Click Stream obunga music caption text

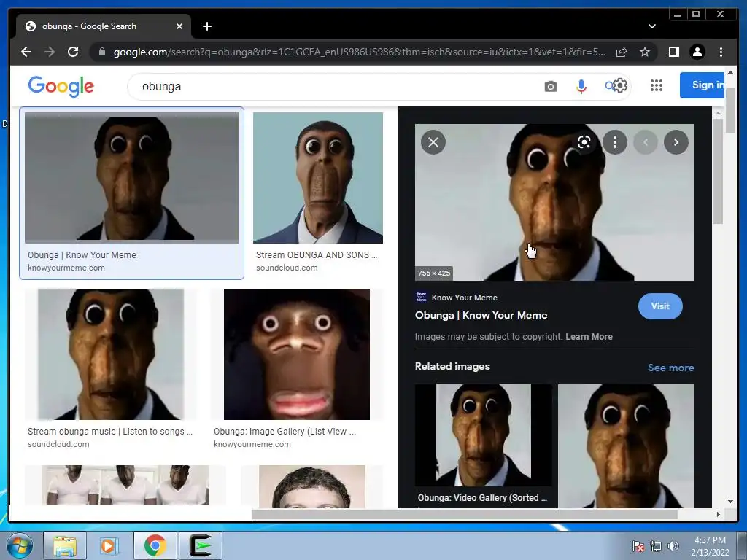[x=110, y=432]
